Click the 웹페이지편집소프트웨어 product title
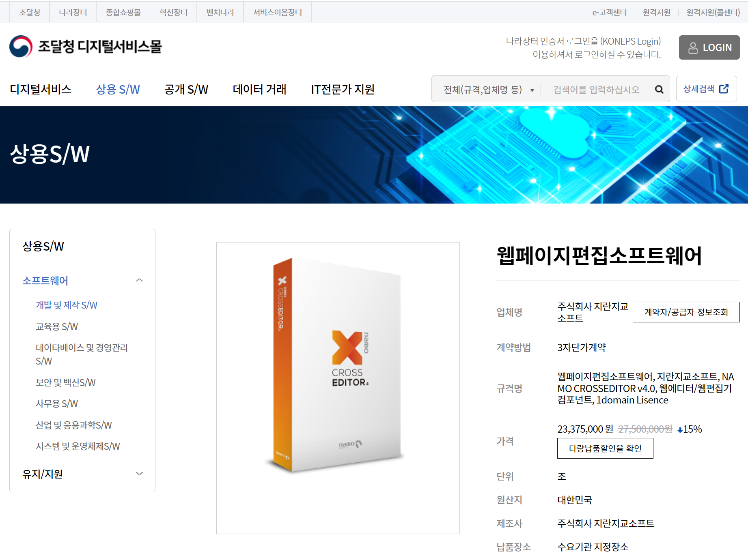Image resolution: width=748 pixels, height=560 pixels. tap(599, 256)
